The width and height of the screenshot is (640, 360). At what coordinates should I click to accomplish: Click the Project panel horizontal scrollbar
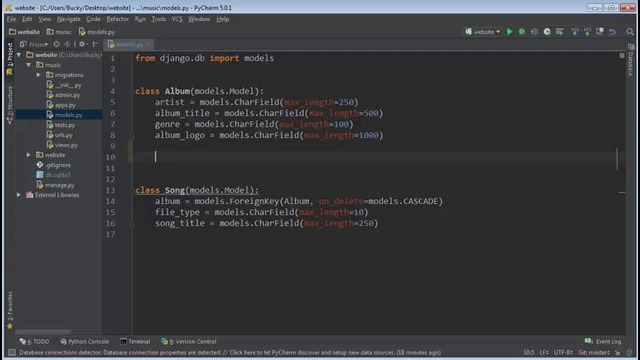(43, 332)
